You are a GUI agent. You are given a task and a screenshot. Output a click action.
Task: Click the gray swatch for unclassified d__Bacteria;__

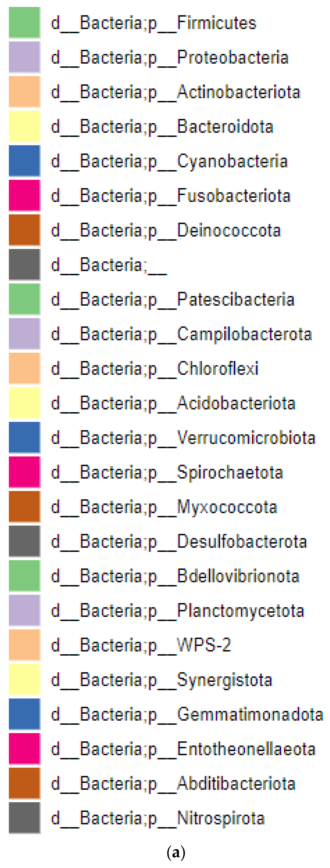pos(24,265)
